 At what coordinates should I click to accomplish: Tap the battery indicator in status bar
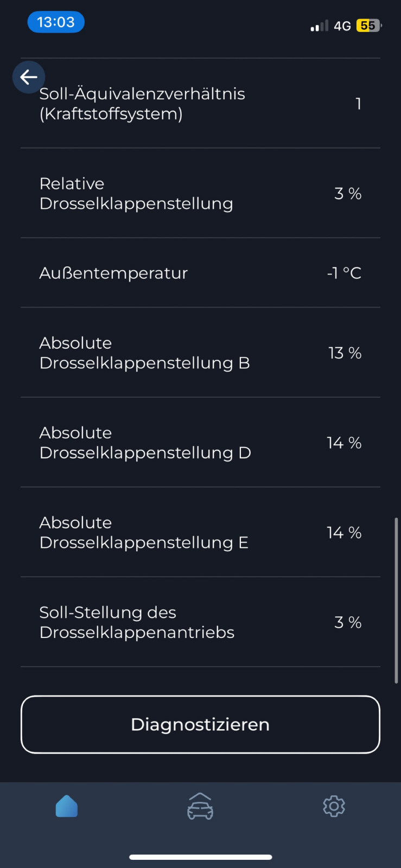pyautogui.click(x=368, y=25)
